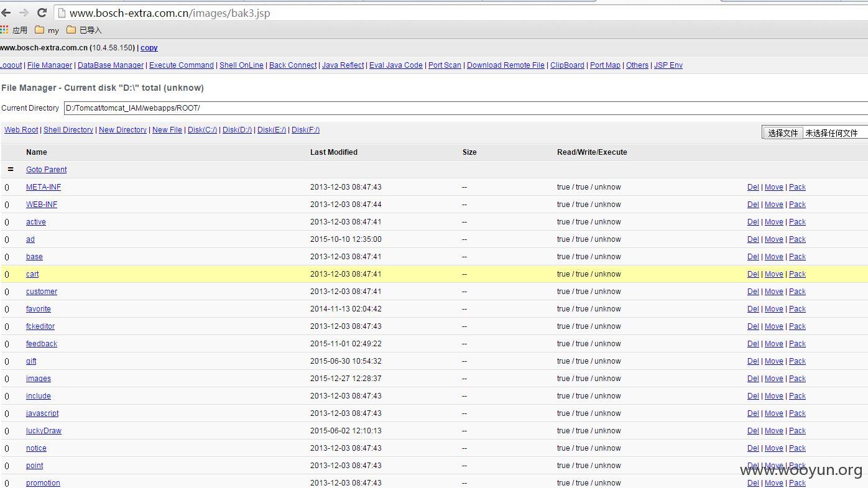Reload the page with the refresh icon
This screenshot has height=488, width=868.
(42, 12)
